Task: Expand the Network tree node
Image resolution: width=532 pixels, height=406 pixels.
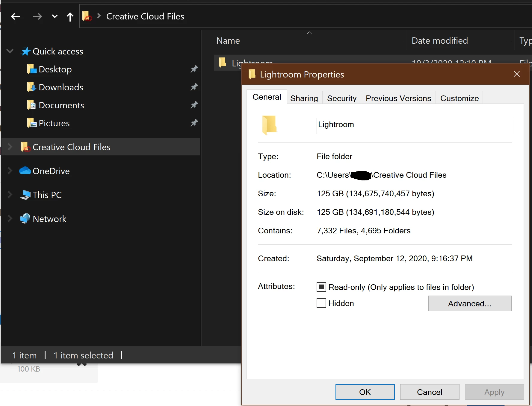Action: tap(10, 218)
